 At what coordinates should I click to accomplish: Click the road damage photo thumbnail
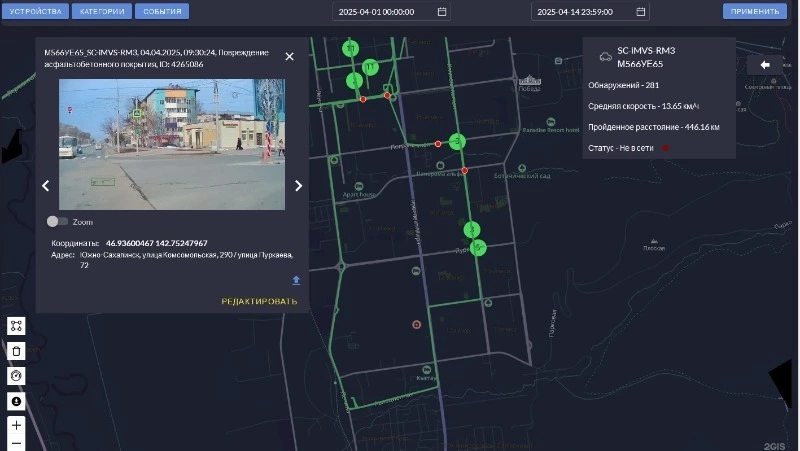tap(172, 144)
